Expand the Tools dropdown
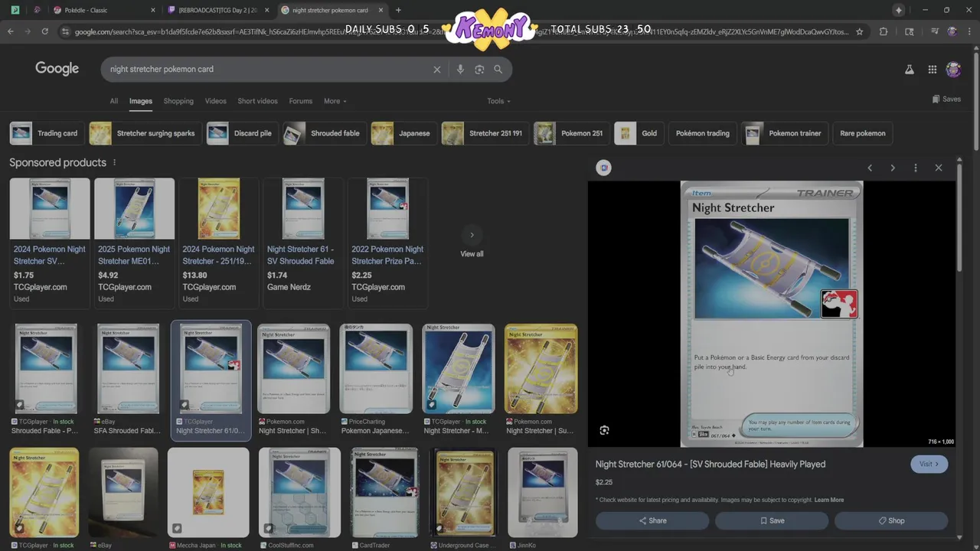 click(498, 101)
